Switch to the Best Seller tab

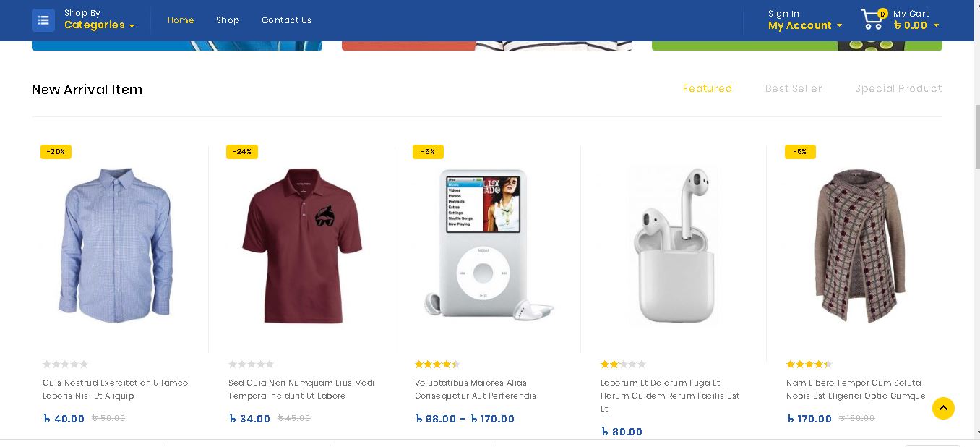point(794,88)
